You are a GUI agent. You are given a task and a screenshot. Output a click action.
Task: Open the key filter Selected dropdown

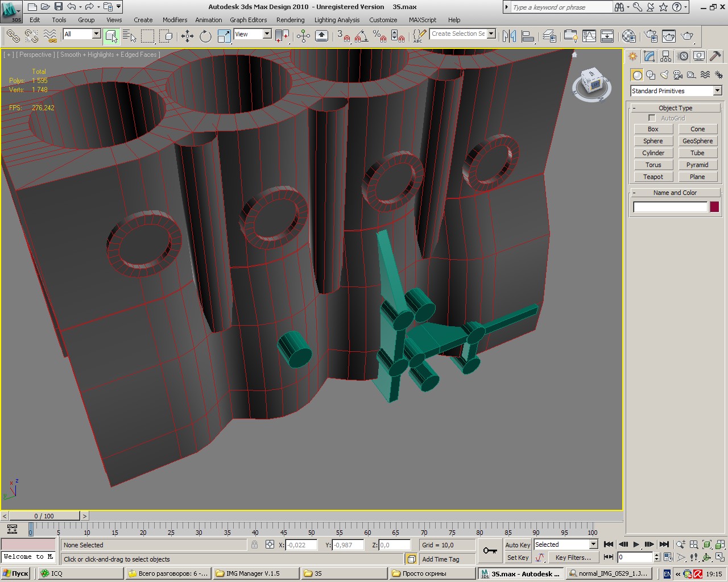click(x=566, y=544)
